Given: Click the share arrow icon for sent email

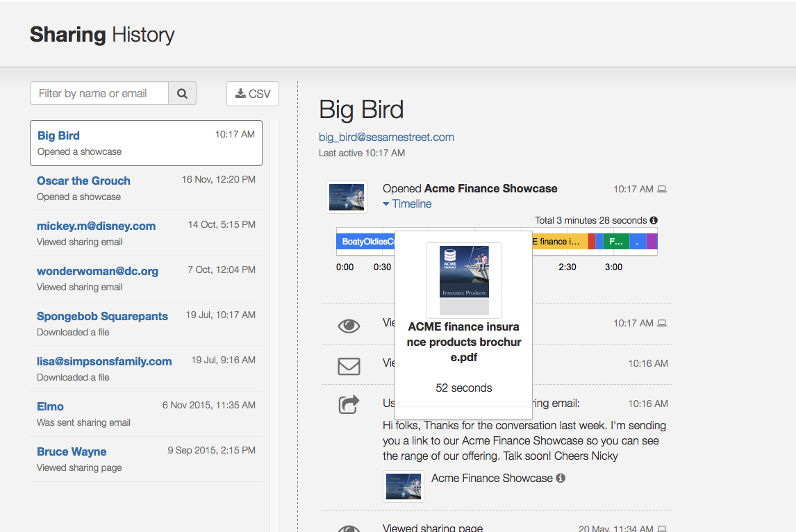Looking at the screenshot, I should [x=349, y=405].
